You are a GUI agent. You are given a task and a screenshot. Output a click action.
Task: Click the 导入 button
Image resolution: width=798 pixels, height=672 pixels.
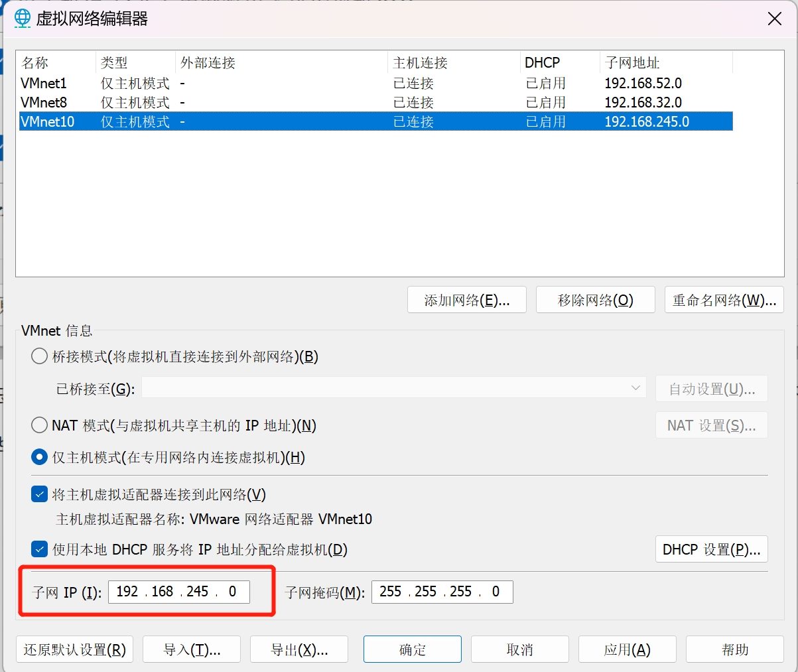(x=191, y=649)
